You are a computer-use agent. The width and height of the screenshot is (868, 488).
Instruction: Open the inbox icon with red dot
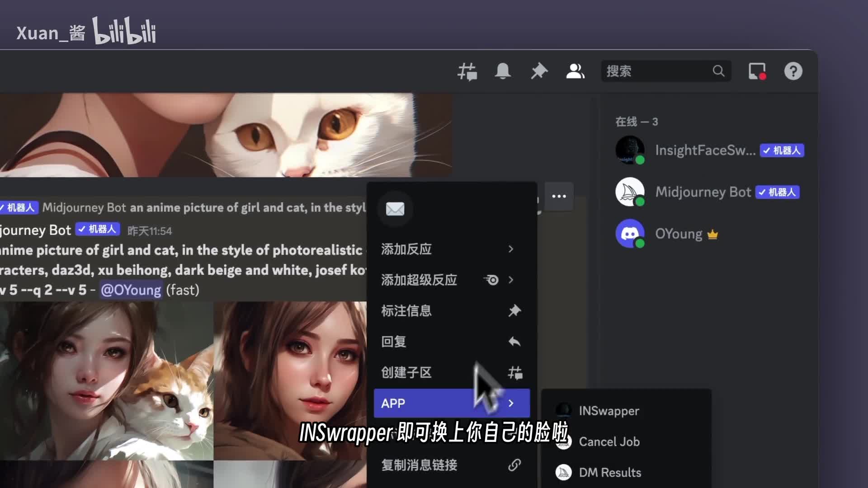757,71
